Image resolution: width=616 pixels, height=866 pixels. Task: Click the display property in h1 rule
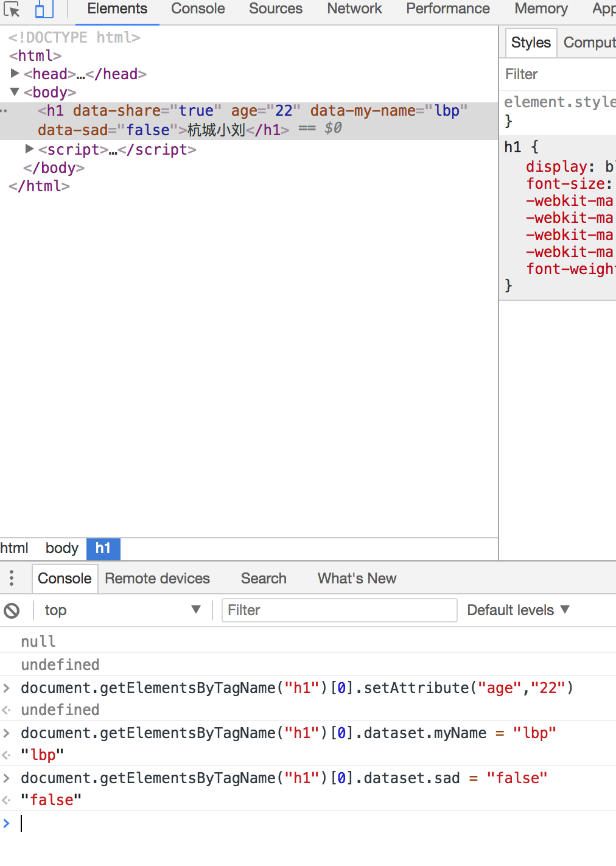[x=556, y=166]
